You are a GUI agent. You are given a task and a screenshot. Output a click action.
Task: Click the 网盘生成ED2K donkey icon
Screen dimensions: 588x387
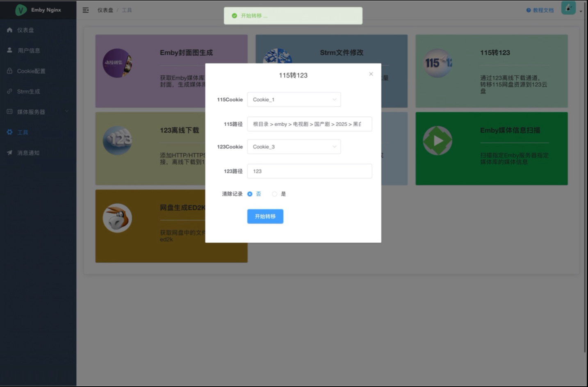(x=117, y=218)
